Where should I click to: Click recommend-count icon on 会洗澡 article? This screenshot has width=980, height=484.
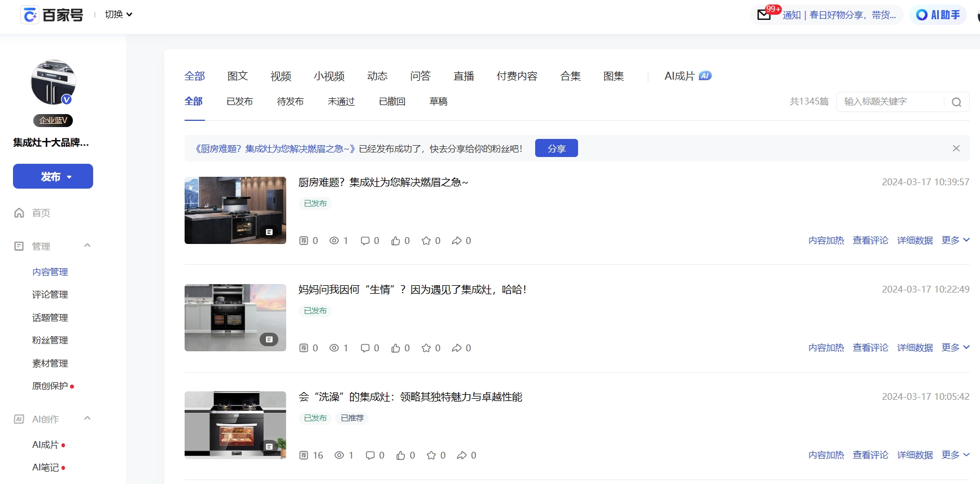pos(304,455)
